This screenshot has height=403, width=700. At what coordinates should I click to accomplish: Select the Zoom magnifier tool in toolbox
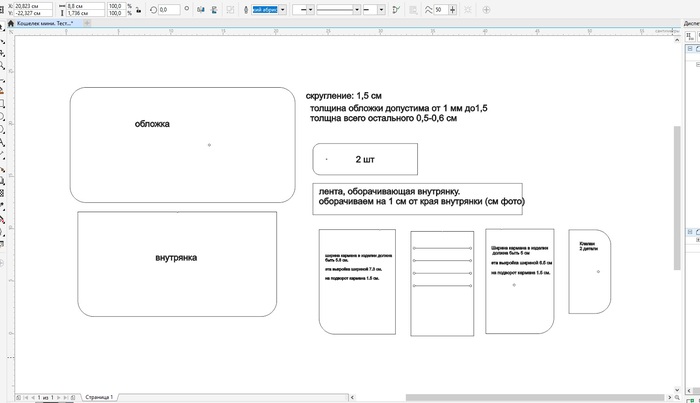point(2,66)
